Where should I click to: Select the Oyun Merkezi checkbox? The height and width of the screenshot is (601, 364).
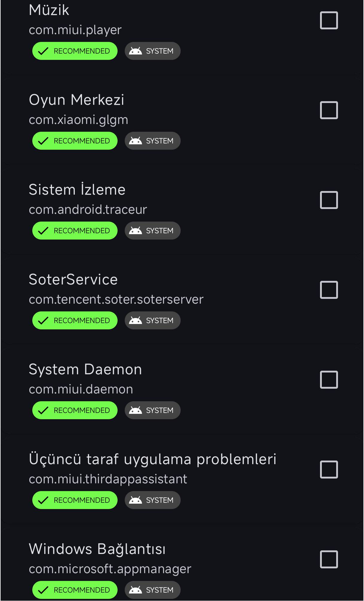329,110
